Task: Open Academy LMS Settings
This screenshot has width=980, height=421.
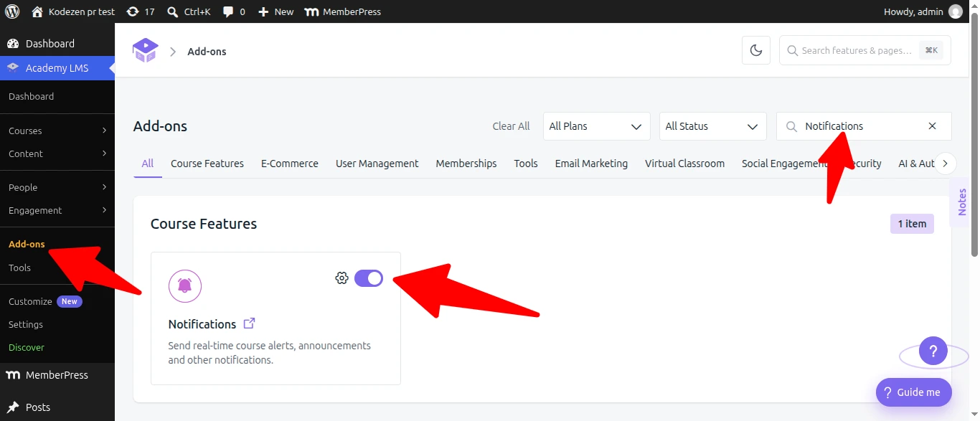Action: pyautogui.click(x=26, y=324)
